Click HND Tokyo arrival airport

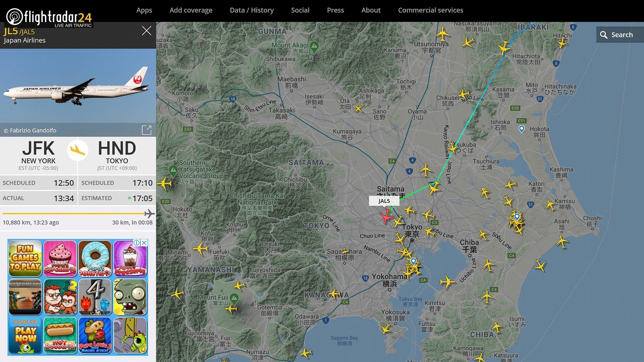117,155
